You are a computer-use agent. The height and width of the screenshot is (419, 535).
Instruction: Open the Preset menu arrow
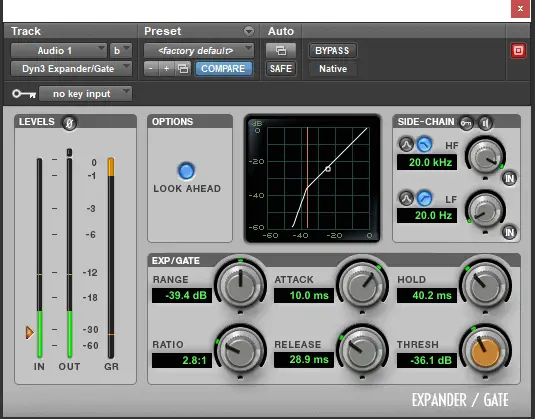249,31
